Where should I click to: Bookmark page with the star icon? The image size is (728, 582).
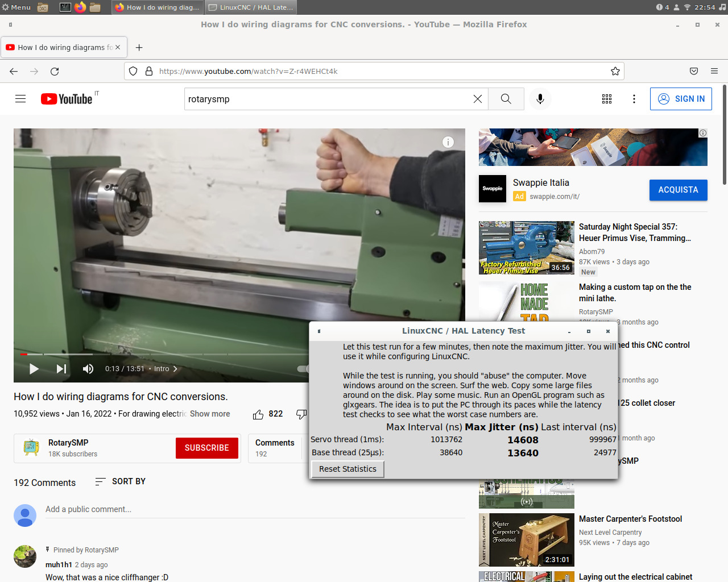tap(615, 71)
